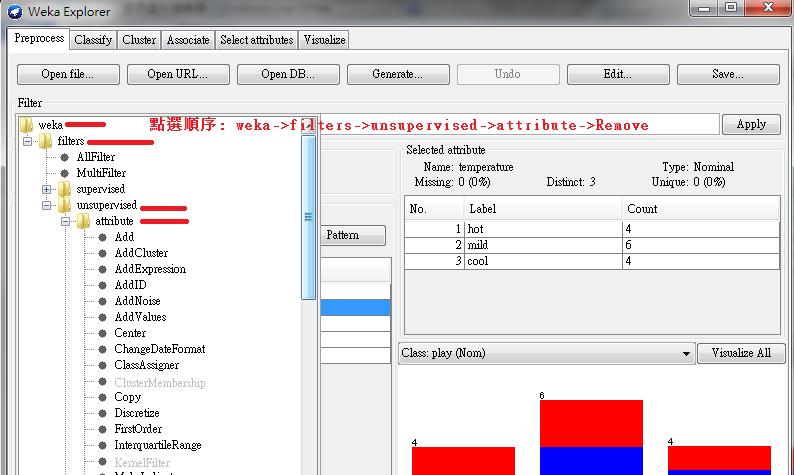794x475 pixels.
Task: Click the No. column header
Action: pyautogui.click(x=434, y=209)
